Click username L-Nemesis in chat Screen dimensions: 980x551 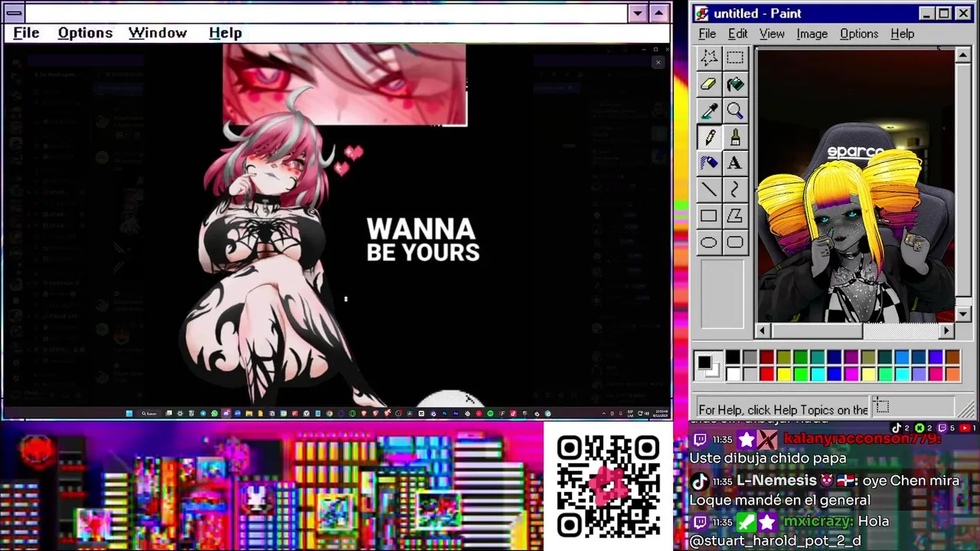pyautogui.click(x=776, y=481)
